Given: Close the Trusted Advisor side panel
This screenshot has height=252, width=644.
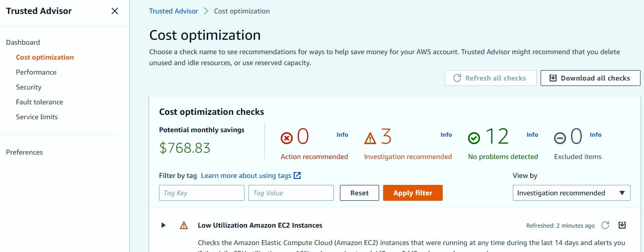Looking at the screenshot, I should coord(115,11).
